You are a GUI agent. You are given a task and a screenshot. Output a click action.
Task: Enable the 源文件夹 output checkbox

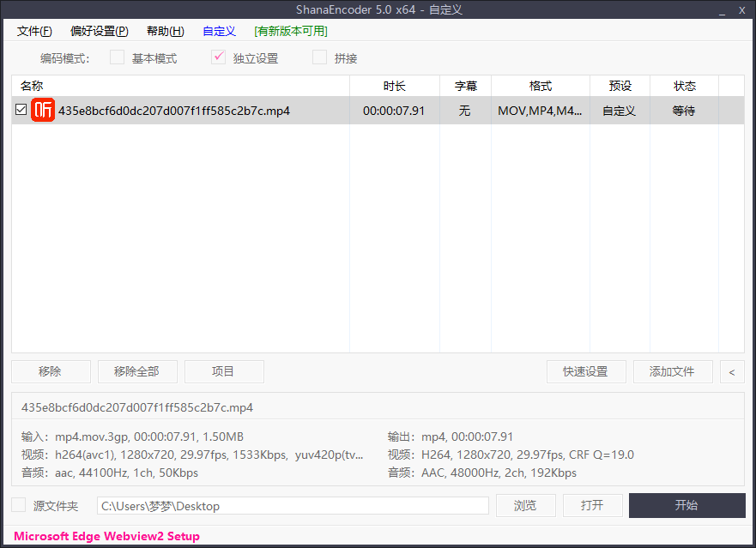click(x=20, y=505)
